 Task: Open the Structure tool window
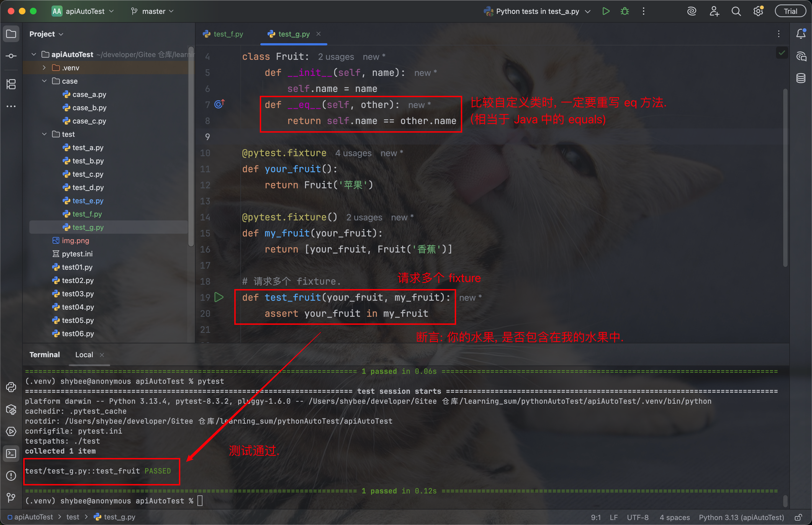pos(11,84)
